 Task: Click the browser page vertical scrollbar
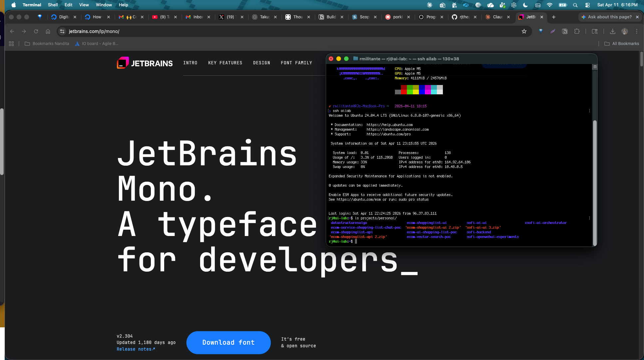click(641, 59)
